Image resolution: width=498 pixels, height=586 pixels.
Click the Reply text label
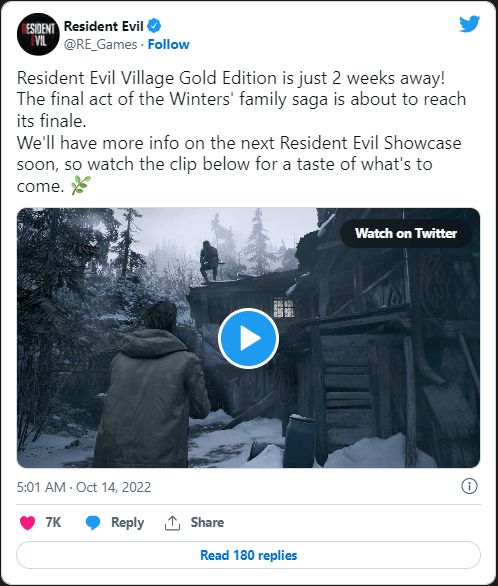127,522
